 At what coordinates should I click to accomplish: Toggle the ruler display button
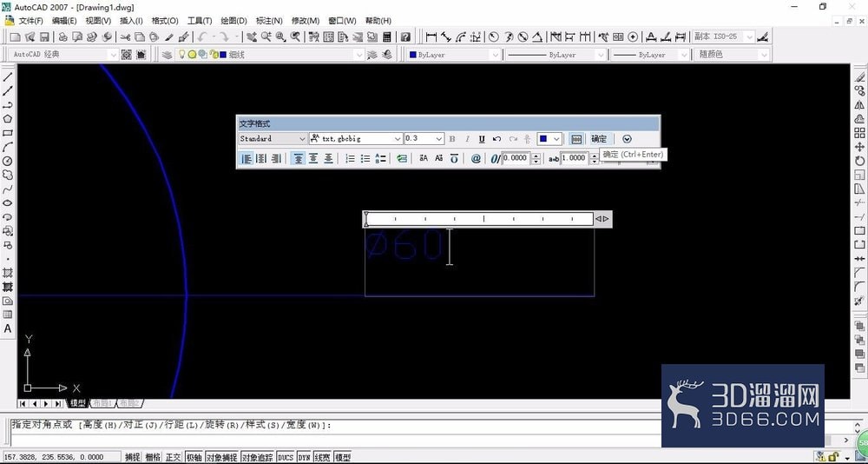[576, 138]
